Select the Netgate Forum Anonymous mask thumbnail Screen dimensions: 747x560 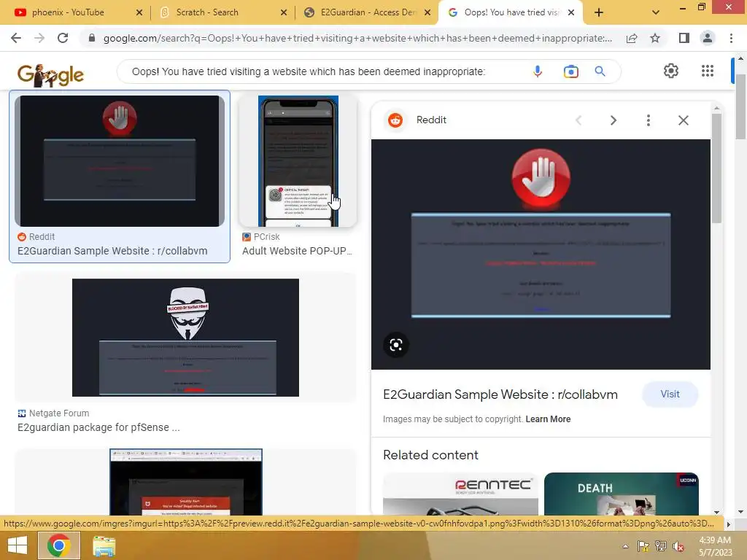point(185,338)
